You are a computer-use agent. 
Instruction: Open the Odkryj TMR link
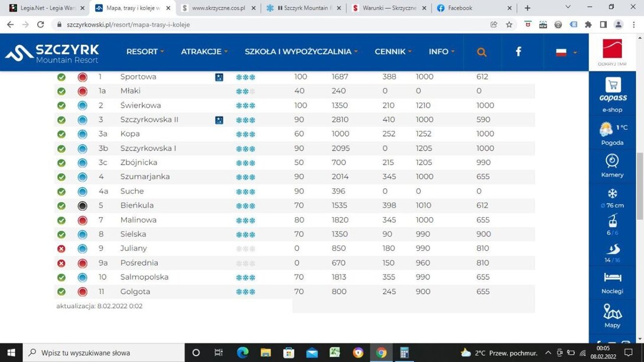(612, 52)
